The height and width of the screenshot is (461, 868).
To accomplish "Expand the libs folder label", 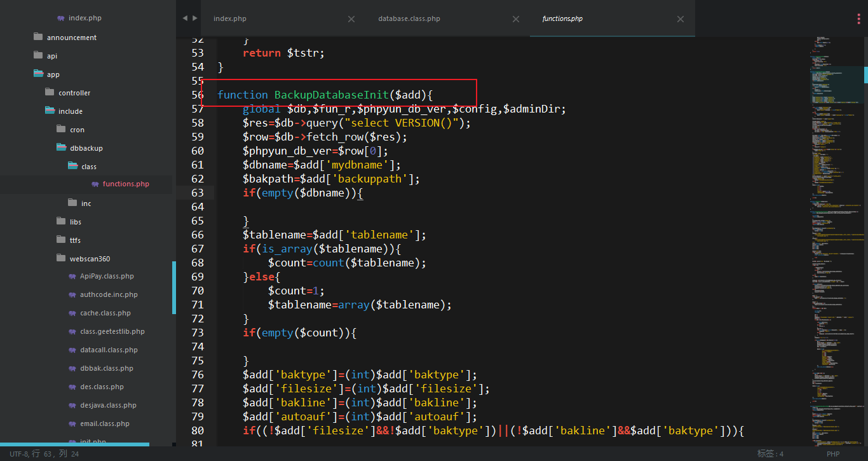I will [x=76, y=222].
